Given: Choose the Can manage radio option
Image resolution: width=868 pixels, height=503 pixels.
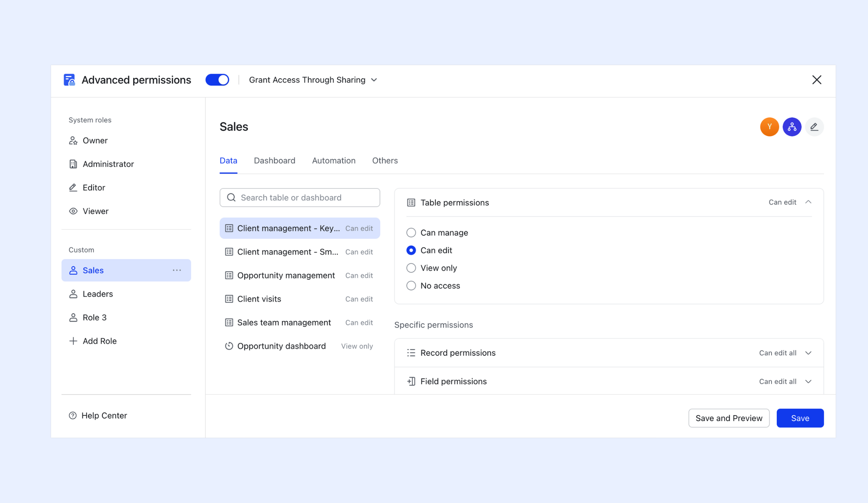Looking at the screenshot, I should point(411,233).
